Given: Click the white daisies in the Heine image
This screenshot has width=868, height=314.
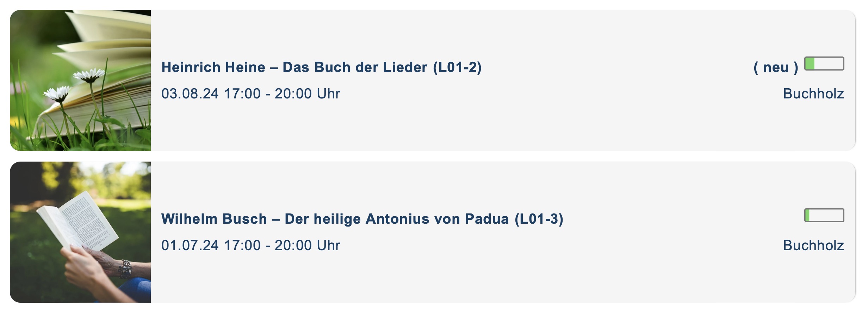Looking at the screenshot, I should (x=88, y=75).
